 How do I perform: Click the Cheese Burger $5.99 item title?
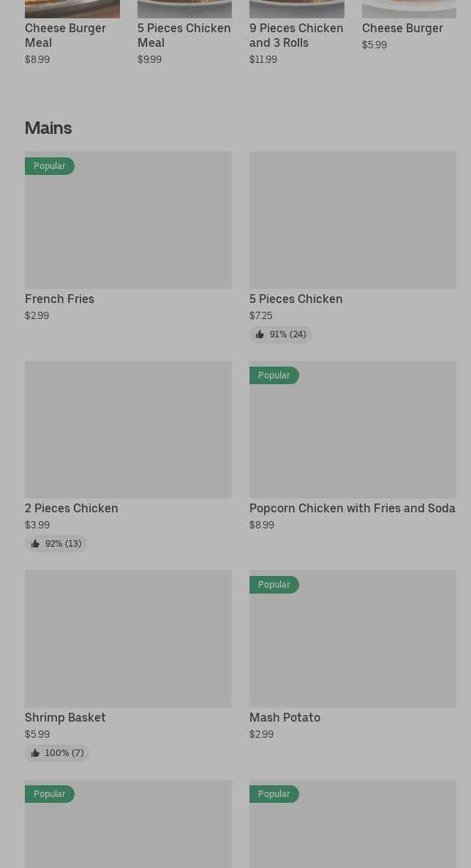point(402,28)
